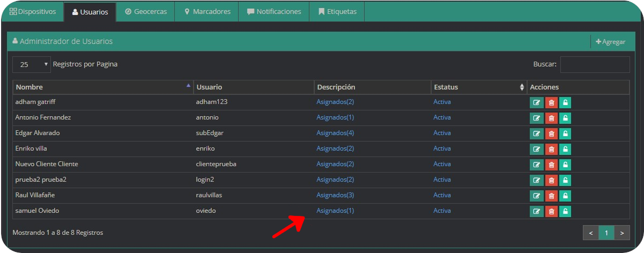Click Mostrando 1 a 8 de 8 Registros text

(x=58, y=233)
